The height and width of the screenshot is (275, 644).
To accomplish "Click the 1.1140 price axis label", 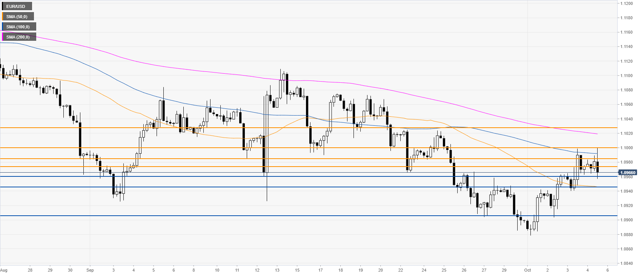I will [x=627, y=47].
